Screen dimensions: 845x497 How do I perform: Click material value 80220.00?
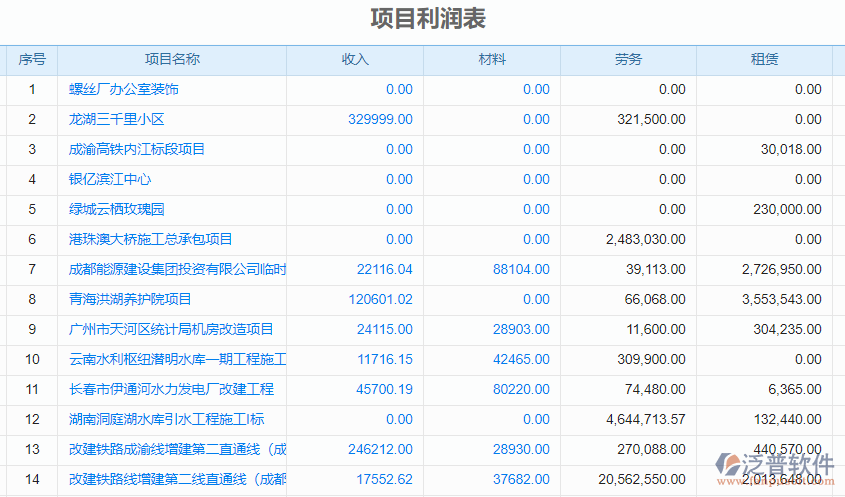click(521, 389)
